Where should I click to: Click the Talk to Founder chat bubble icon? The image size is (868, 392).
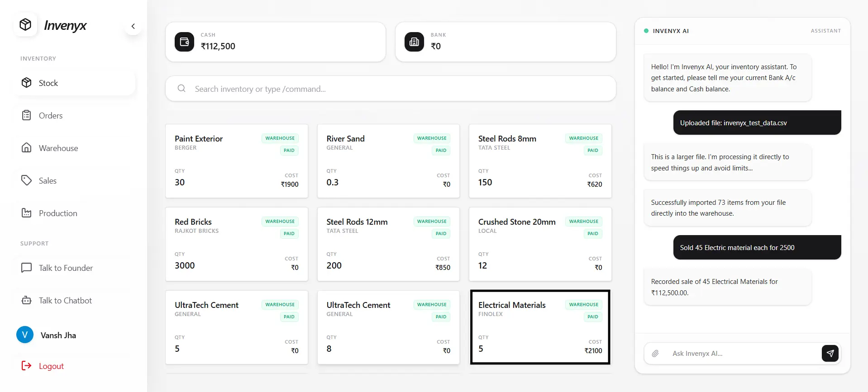(27, 268)
